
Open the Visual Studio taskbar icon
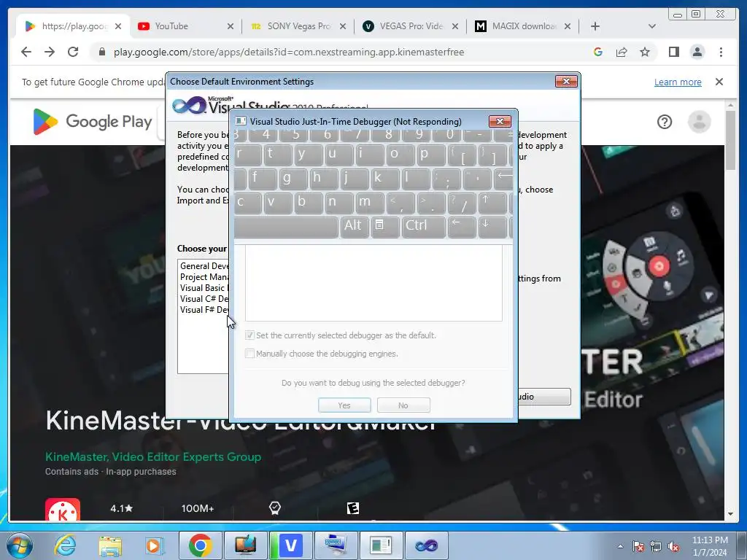[426, 545]
